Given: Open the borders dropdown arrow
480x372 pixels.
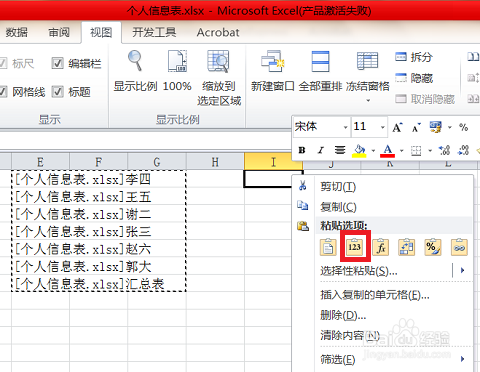Looking at the screenshot, I should tap(430, 151).
